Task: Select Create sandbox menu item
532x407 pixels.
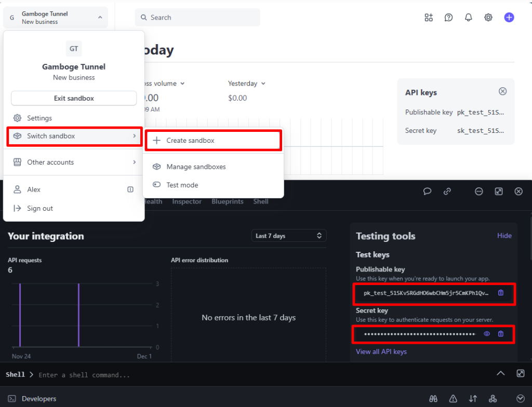Action: coord(214,140)
